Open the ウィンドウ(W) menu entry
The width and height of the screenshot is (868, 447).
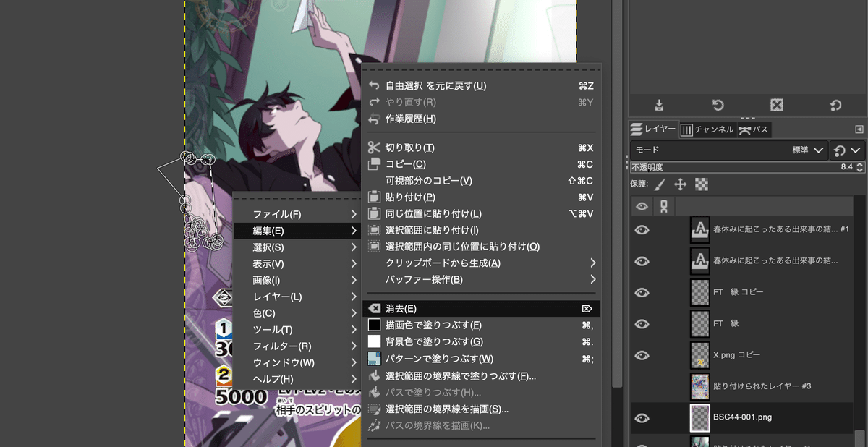tap(297, 362)
